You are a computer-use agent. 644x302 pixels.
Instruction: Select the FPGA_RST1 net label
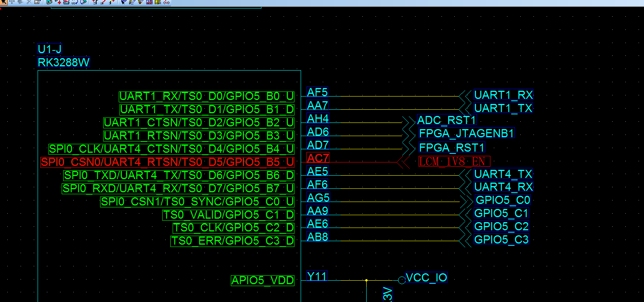pyautogui.click(x=452, y=148)
